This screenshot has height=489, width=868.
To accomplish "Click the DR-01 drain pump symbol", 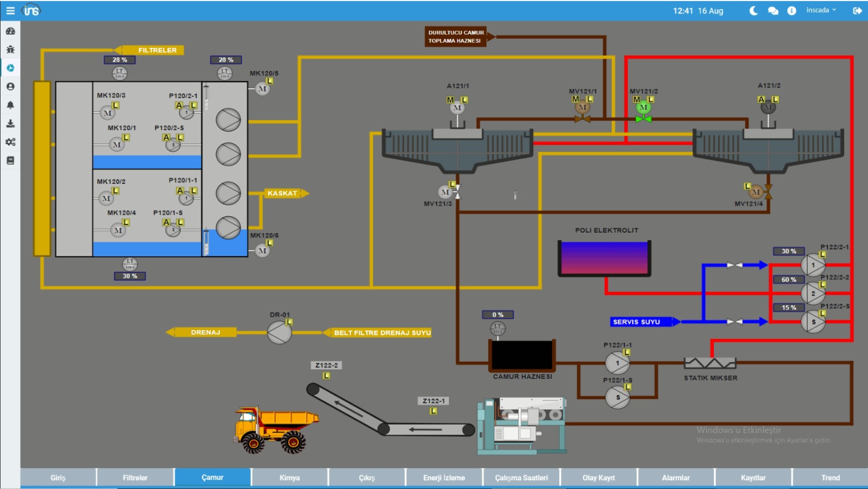I will pyautogui.click(x=279, y=332).
